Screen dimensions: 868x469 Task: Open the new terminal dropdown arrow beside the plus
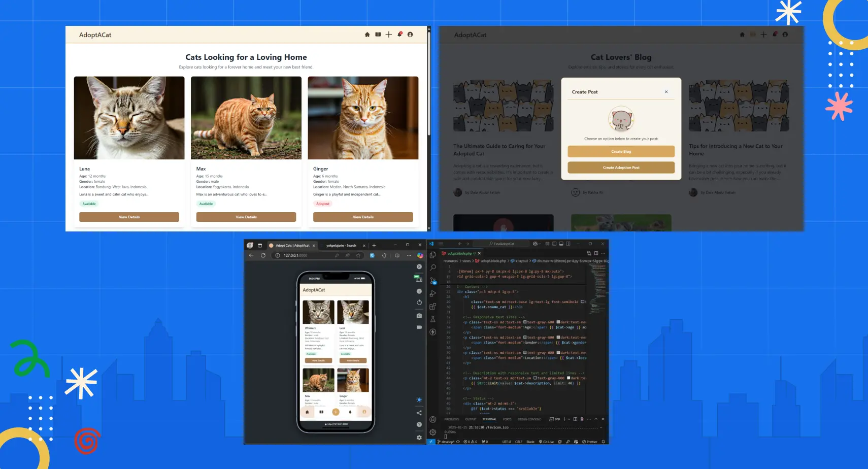[x=569, y=419]
